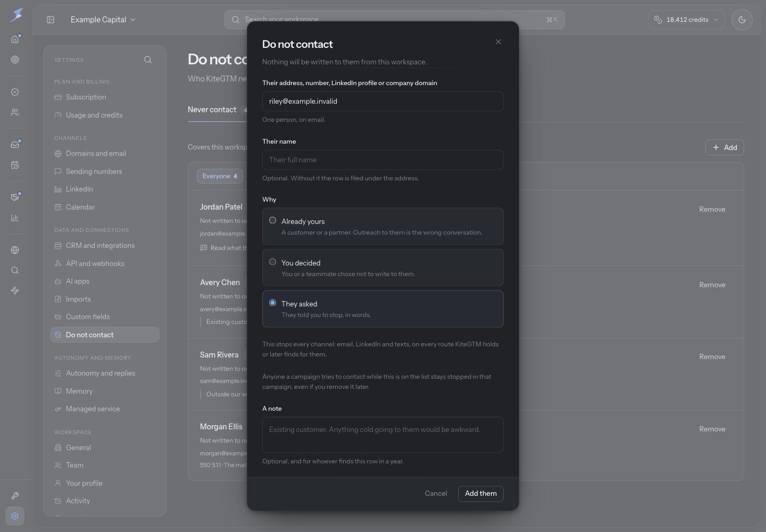Viewport: 766px width, 532px height.
Task: Open Autonomy and replies settings
Action: (x=105, y=373)
